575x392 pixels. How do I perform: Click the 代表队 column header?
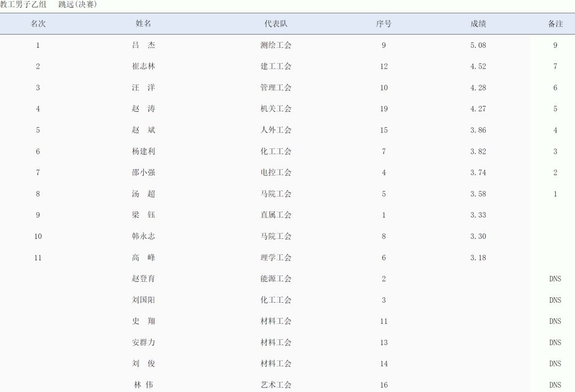pos(276,24)
